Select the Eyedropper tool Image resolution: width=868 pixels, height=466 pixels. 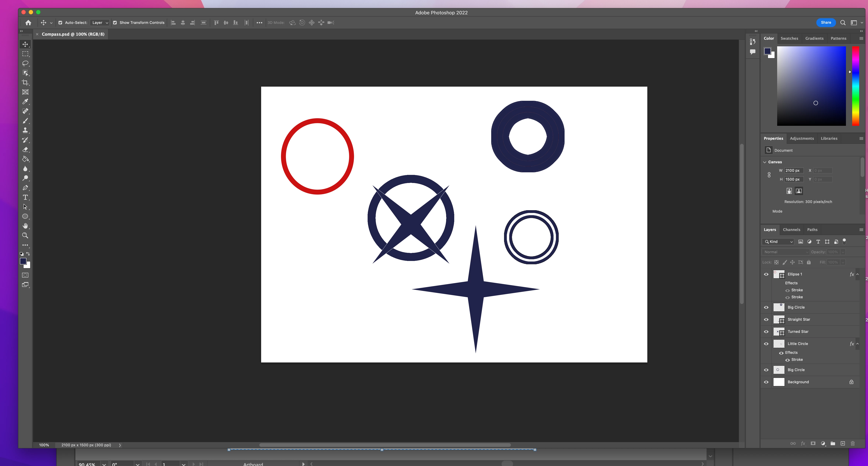tap(25, 102)
